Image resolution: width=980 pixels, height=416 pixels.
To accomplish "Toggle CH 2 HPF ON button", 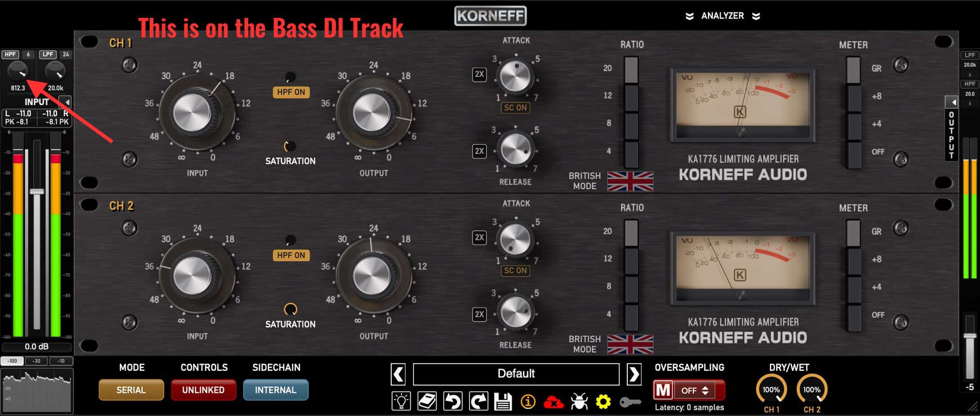I will [x=291, y=255].
